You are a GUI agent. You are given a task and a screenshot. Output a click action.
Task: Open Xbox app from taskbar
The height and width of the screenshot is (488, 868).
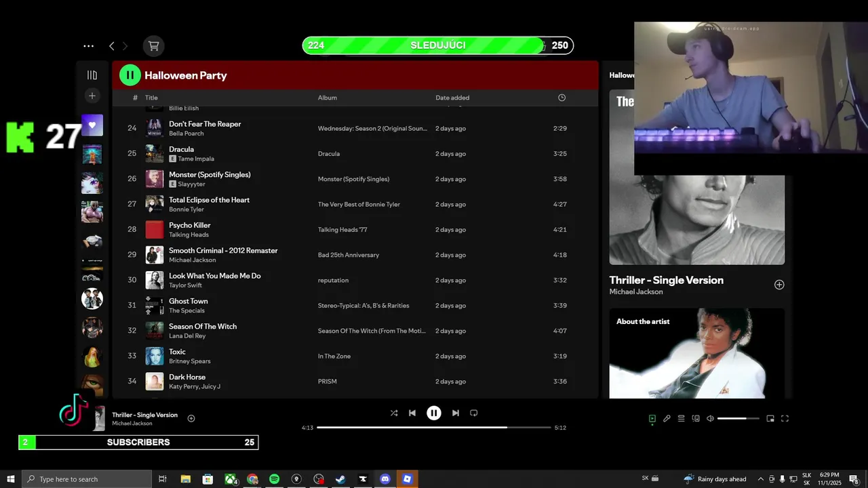coord(231,479)
